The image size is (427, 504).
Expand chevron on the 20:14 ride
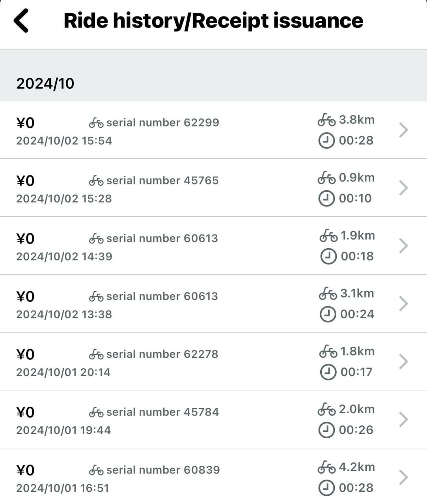pos(403,362)
